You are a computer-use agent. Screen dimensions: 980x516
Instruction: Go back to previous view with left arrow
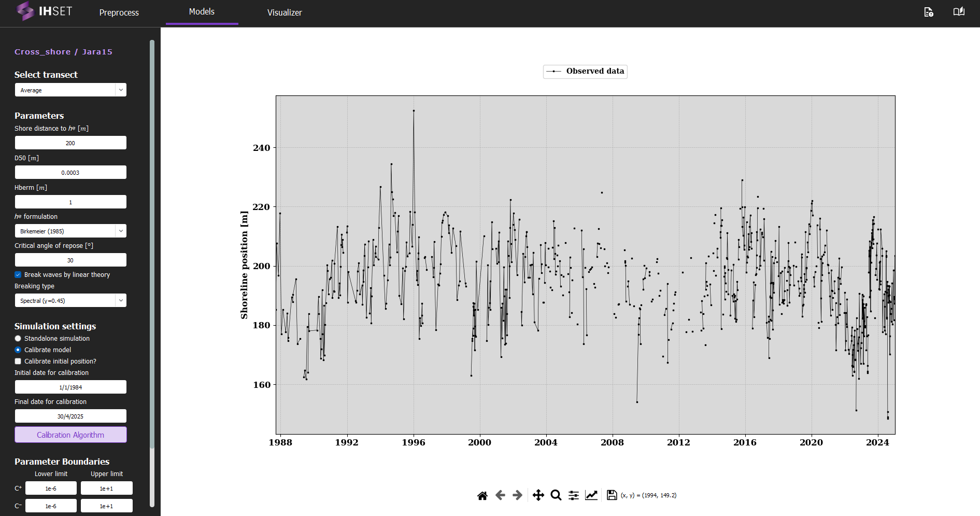point(500,495)
